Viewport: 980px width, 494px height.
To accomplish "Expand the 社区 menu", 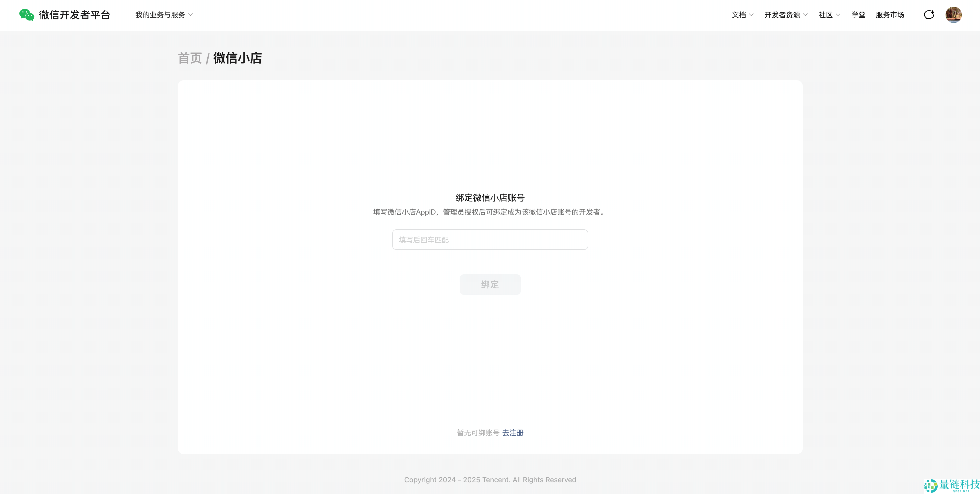I will point(829,15).
